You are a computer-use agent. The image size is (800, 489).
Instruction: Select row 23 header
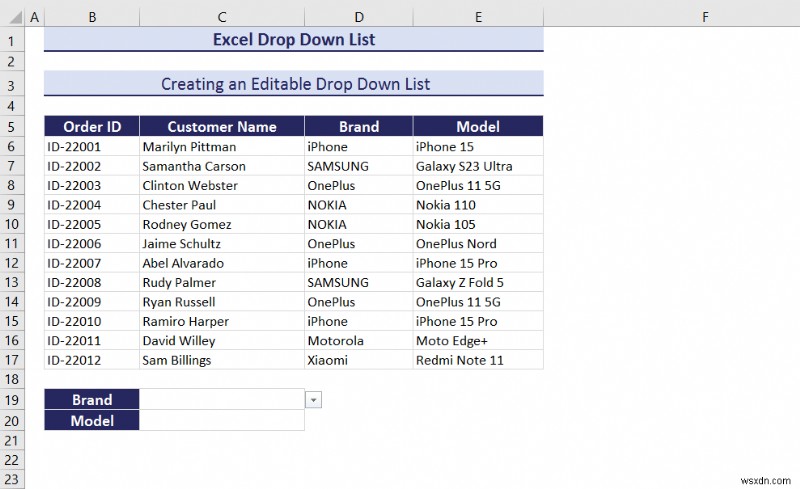pos(12,479)
